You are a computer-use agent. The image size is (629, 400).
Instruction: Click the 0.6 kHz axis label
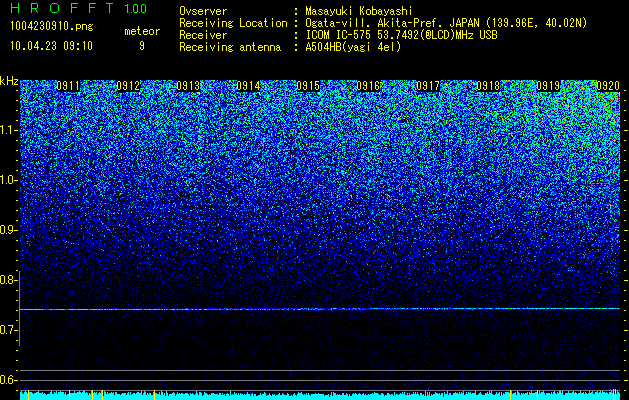pyautogui.click(x=8, y=380)
